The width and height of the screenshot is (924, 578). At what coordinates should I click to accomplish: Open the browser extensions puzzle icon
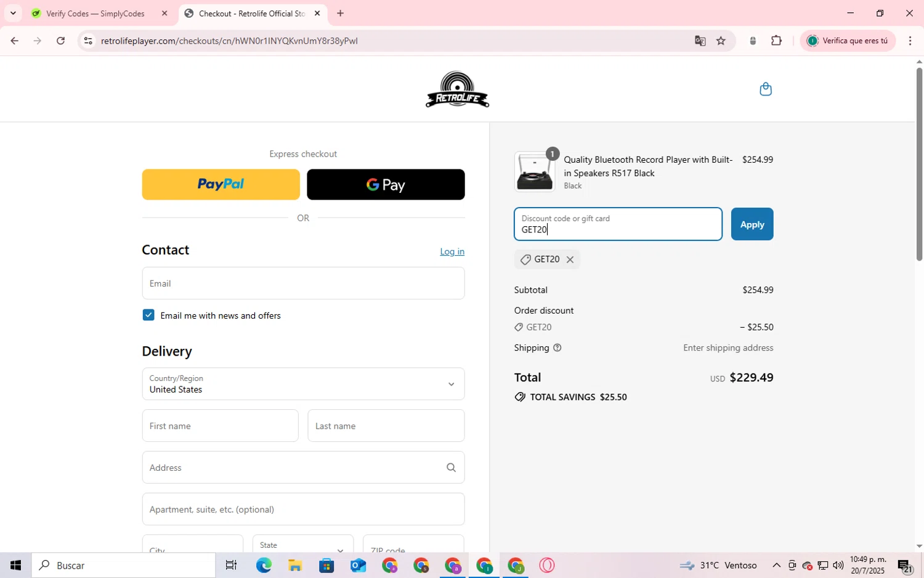(x=776, y=41)
